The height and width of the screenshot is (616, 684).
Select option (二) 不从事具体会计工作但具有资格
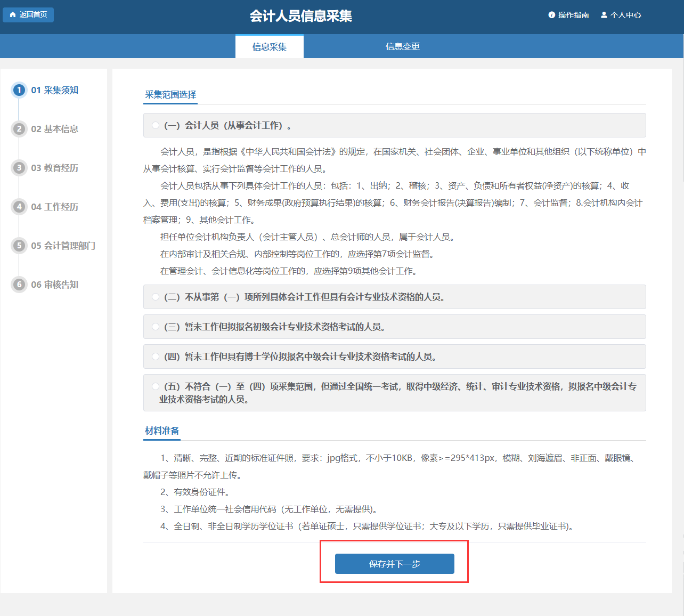point(156,297)
